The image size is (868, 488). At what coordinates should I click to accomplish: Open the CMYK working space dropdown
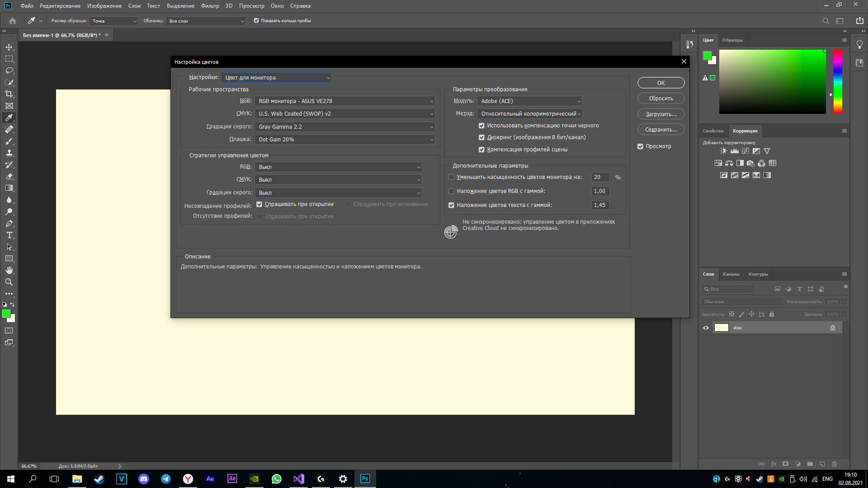[345, 114]
